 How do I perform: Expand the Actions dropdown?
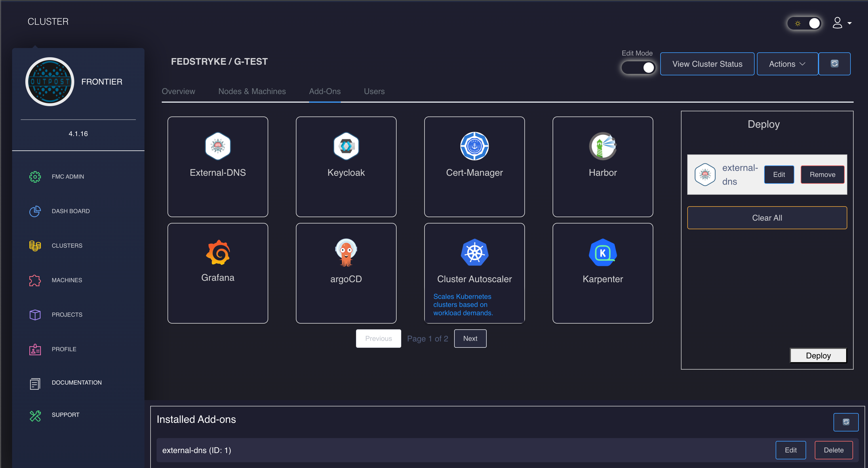pyautogui.click(x=787, y=64)
